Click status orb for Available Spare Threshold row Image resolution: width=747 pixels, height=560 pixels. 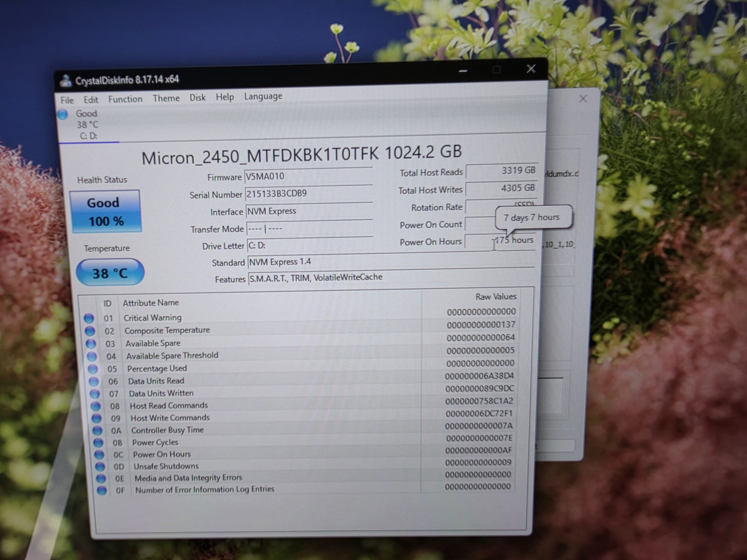click(x=92, y=356)
